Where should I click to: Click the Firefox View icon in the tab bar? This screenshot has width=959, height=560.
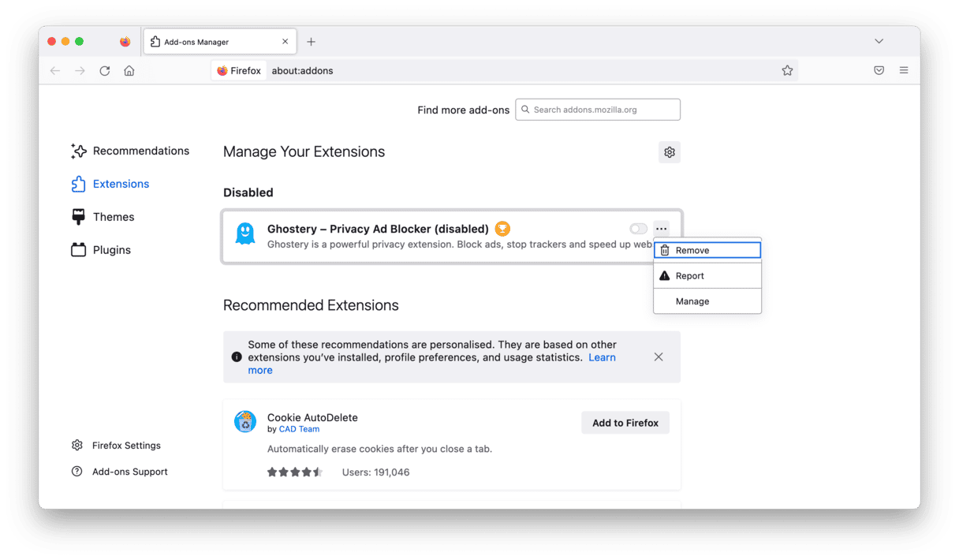tap(125, 42)
